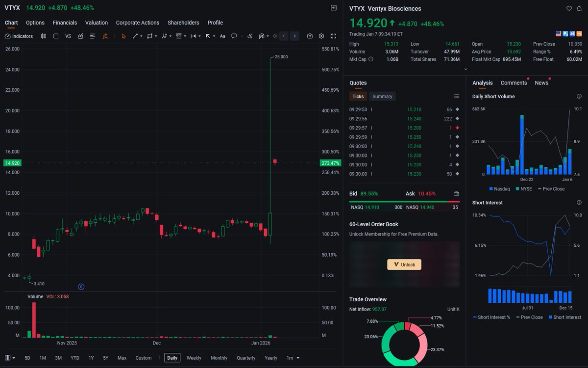
Task: Open the quotes list settings icon
Action: pyautogui.click(x=456, y=96)
